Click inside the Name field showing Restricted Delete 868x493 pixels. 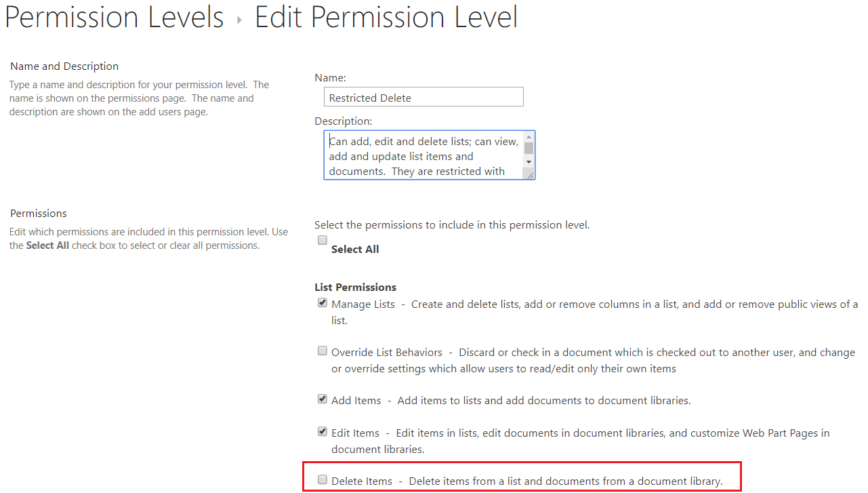[423, 96]
